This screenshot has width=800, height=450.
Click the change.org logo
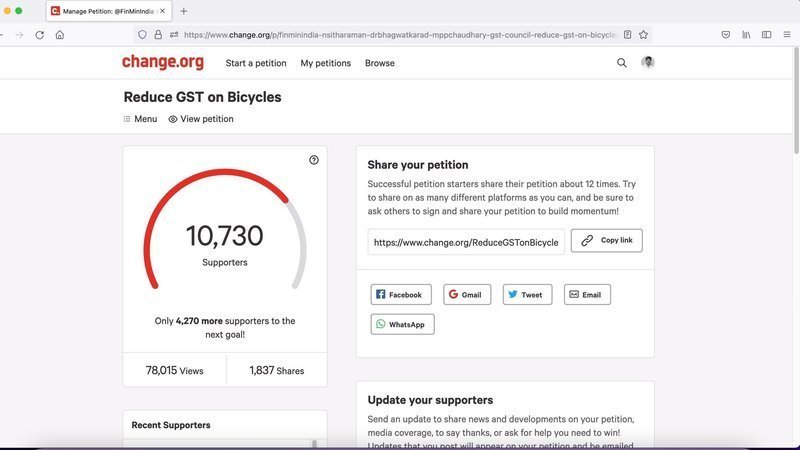coord(162,62)
